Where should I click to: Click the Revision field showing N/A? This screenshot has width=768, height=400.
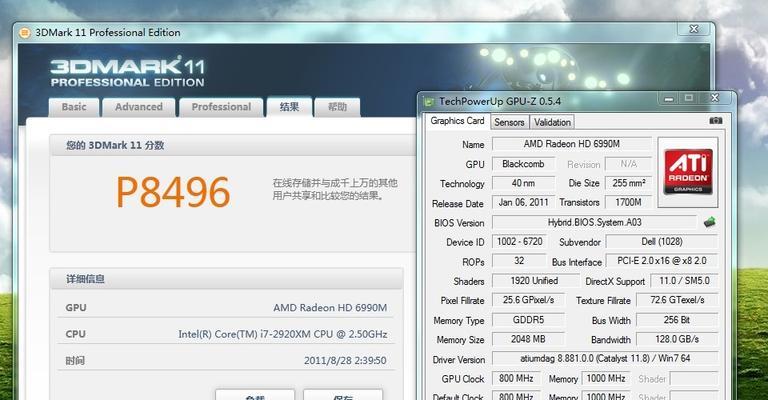pyautogui.click(x=628, y=164)
